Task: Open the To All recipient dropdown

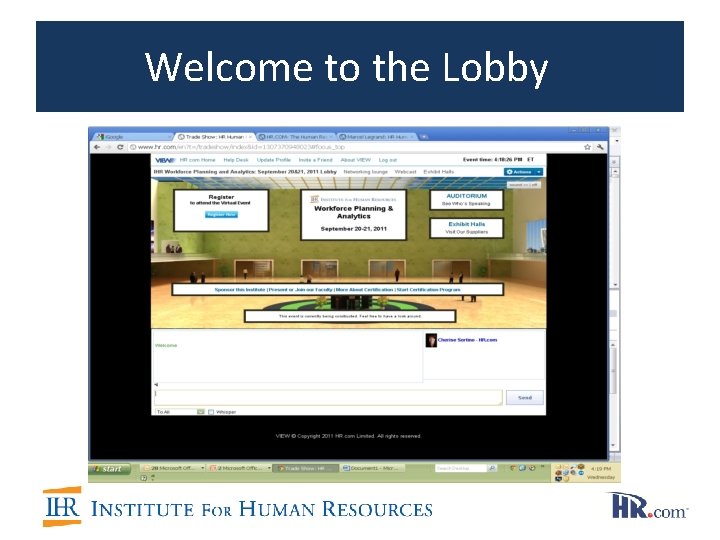Action: [180, 412]
